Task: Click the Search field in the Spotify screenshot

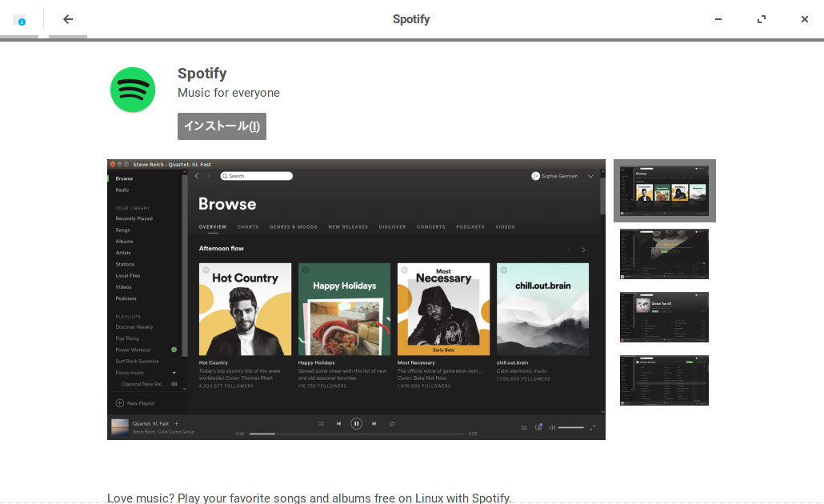Action: point(257,176)
